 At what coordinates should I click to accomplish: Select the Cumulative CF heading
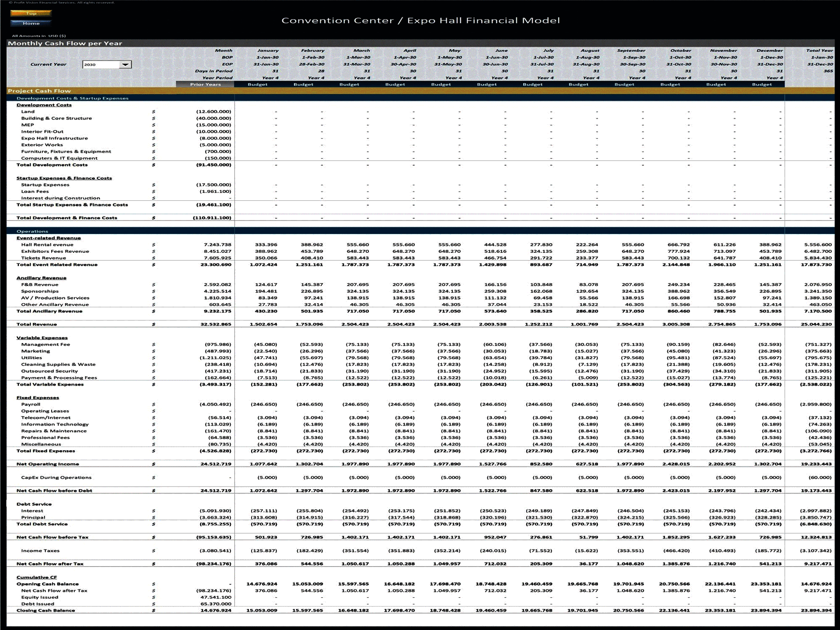[37, 577]
